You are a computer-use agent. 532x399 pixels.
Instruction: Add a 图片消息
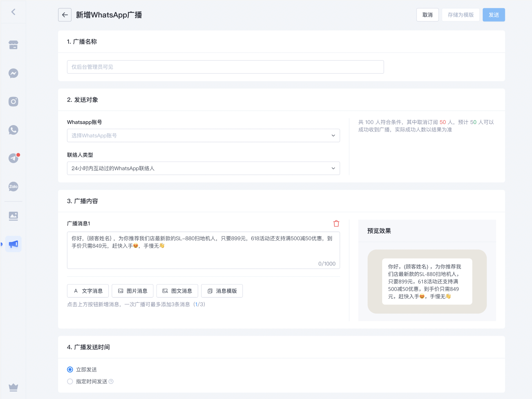pos(132,291)
